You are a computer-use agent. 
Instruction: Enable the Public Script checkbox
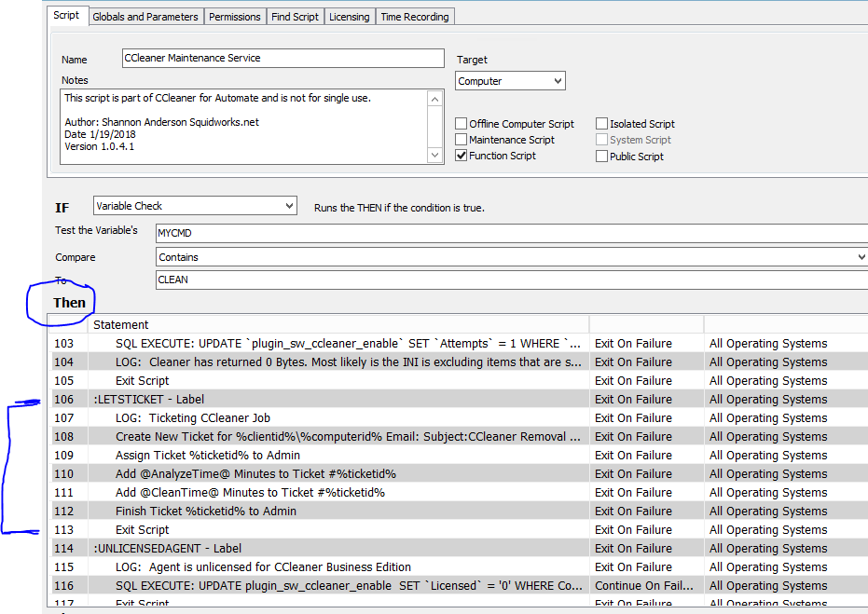[x=601, y=156]
